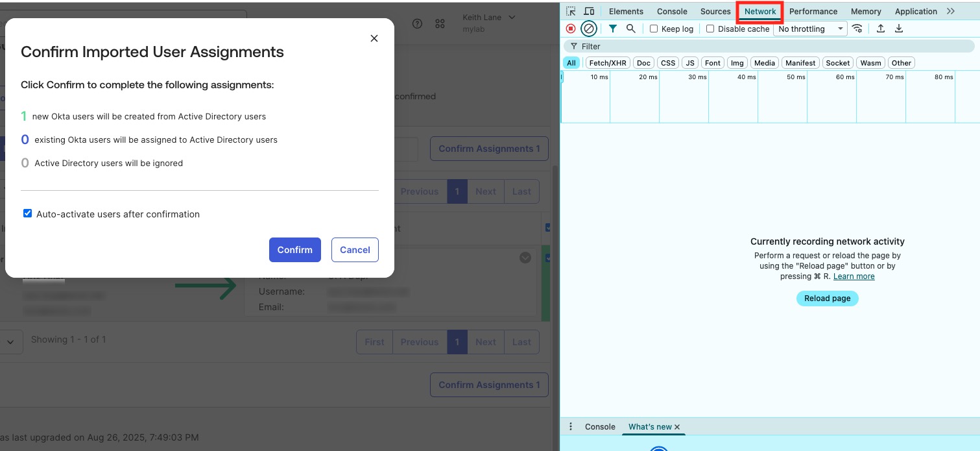Screen dimensions: 980x451
Task: Switch to the Console tab in top bar
Action: point(672,11)
